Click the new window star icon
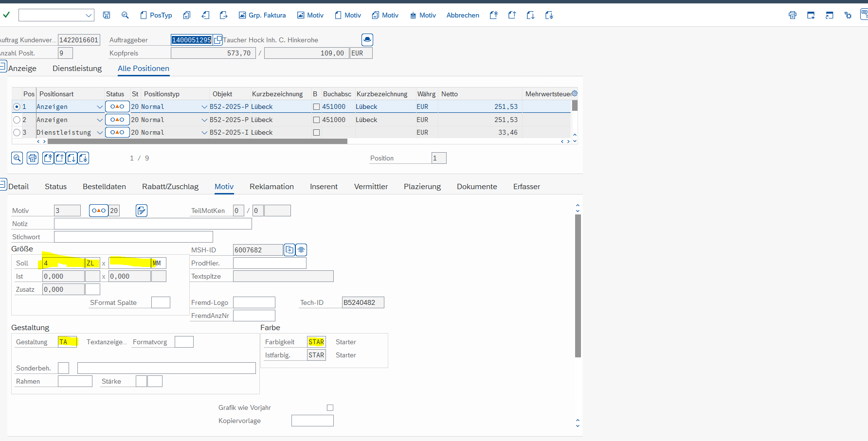 click(811, 15)
